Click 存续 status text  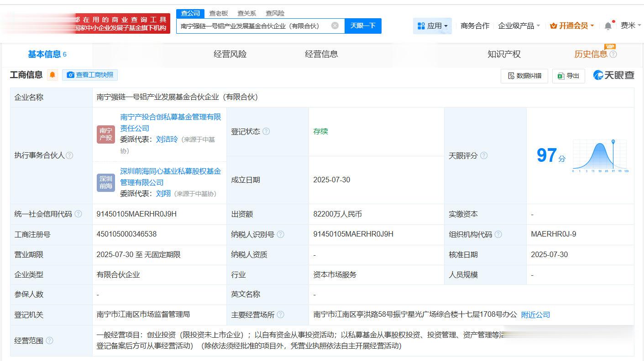point(320,131)
